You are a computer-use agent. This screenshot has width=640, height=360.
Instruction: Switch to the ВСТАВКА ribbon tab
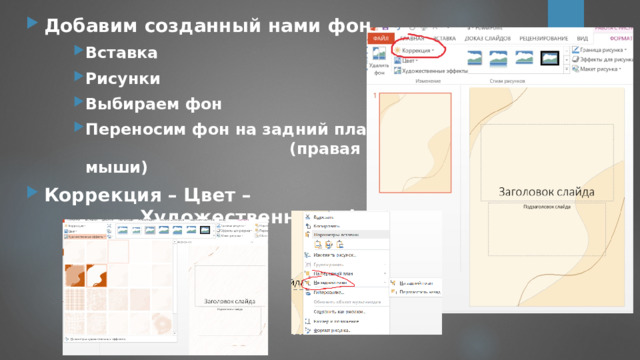[x=444, y=38]
